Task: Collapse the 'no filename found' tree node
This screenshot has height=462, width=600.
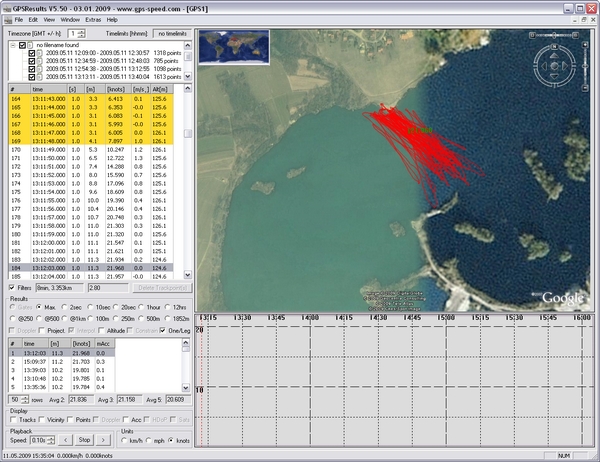Action: (13, 45)
